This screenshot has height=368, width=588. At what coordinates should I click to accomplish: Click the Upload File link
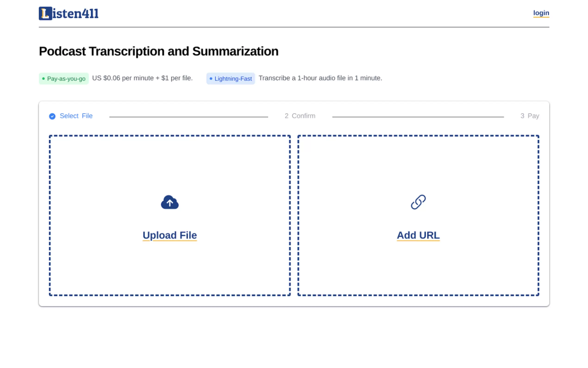(170, 235)
